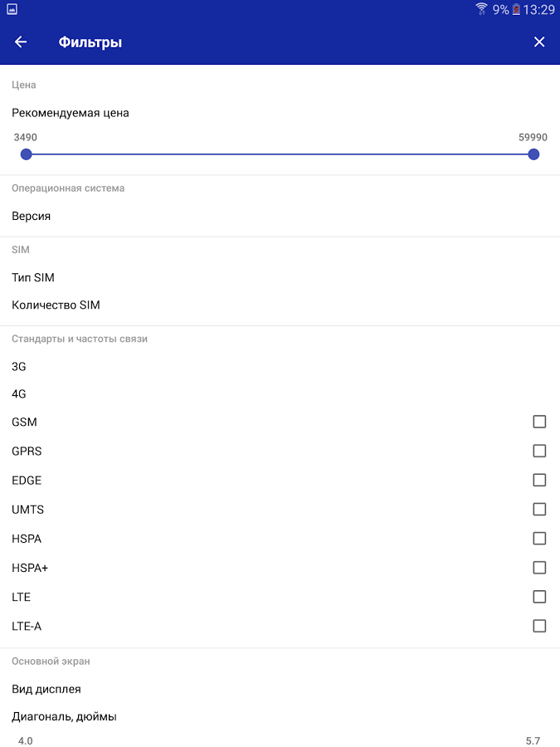Open the 3G frequencies filter
Image resolution: width=560 pixels, height=747 pixels.
tap(280, 366)
